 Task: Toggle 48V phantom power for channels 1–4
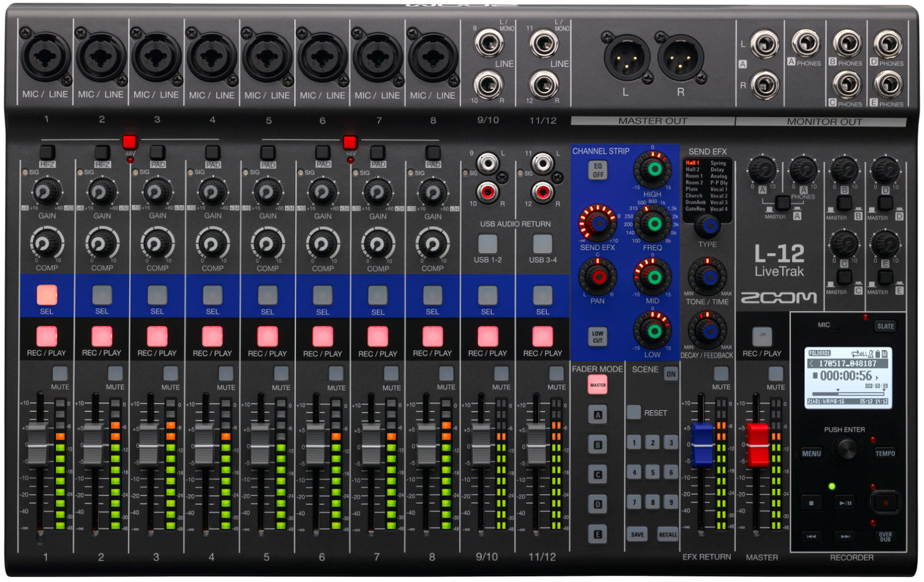129,142
